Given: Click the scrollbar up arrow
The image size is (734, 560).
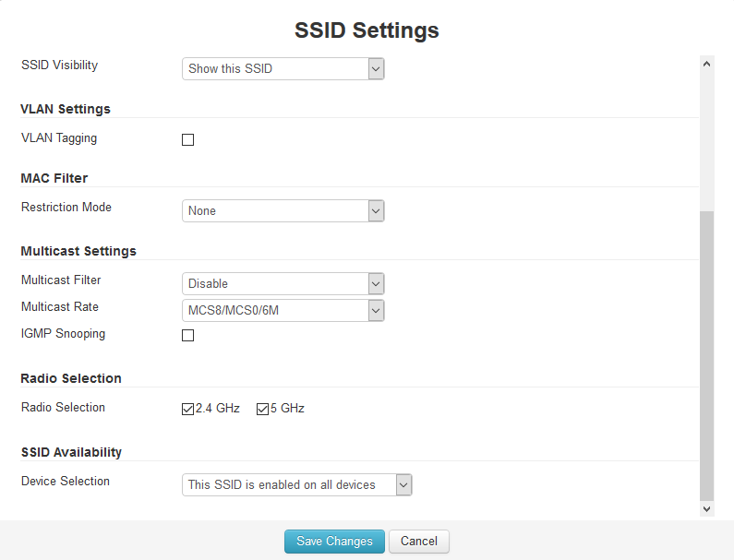Looking at the screenshot, I should tap(707, 64).
